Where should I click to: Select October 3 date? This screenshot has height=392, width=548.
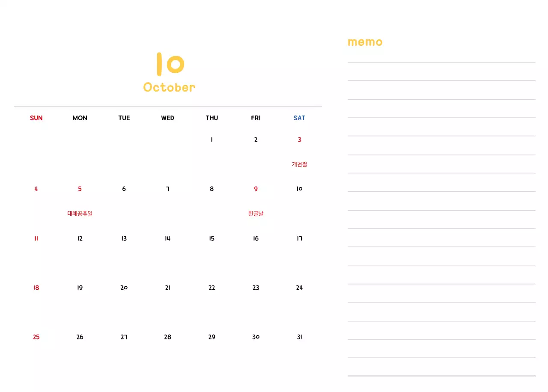click(x=299, y=140)
